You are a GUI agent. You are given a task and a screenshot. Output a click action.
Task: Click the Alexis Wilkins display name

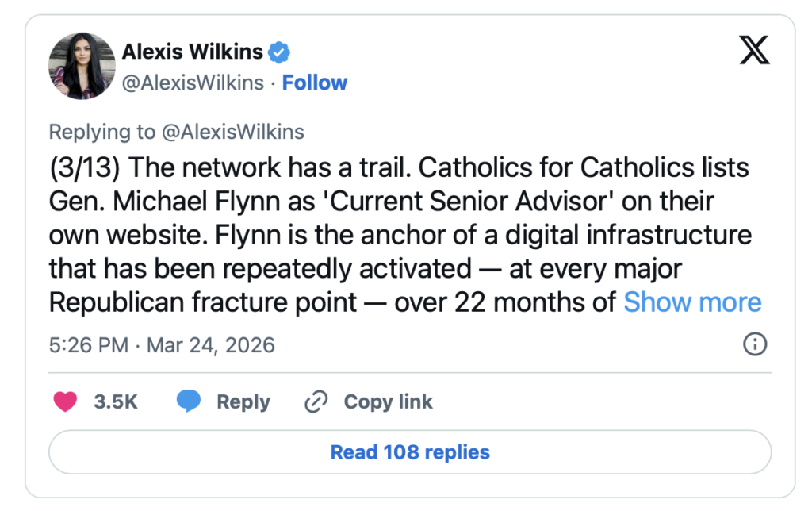click(192, 52)
